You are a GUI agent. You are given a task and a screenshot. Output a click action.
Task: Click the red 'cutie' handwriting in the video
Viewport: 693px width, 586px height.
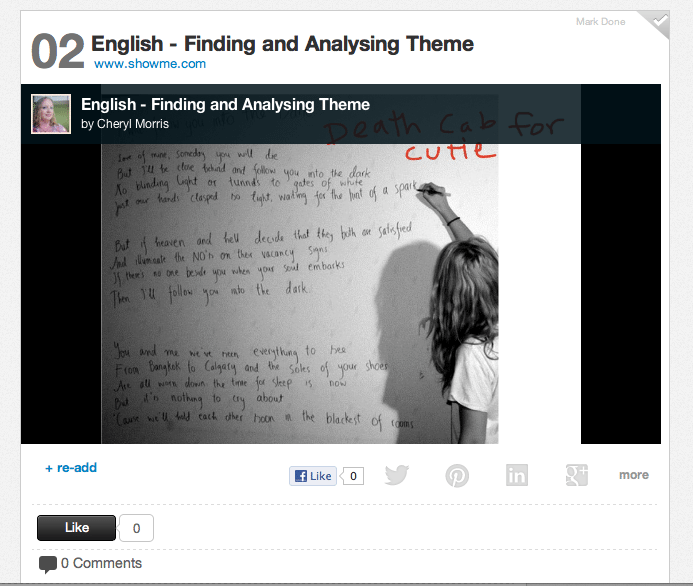(x=450, y=150)
